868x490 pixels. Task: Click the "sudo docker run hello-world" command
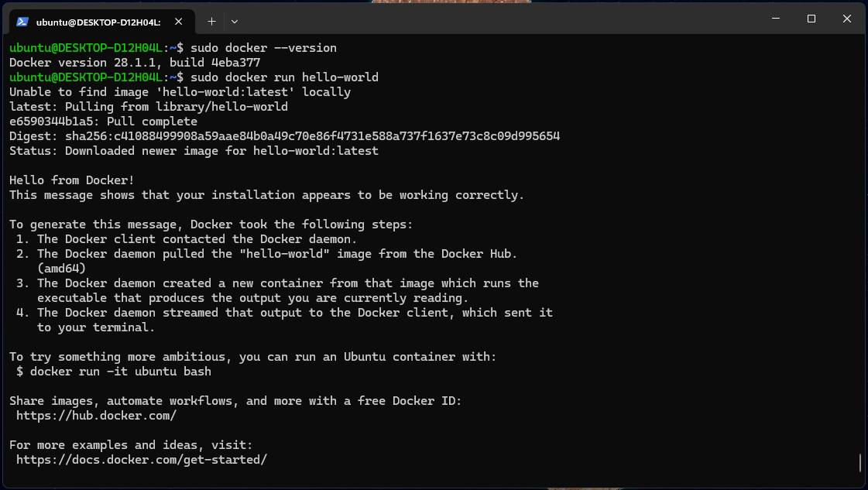coord(284,77)
